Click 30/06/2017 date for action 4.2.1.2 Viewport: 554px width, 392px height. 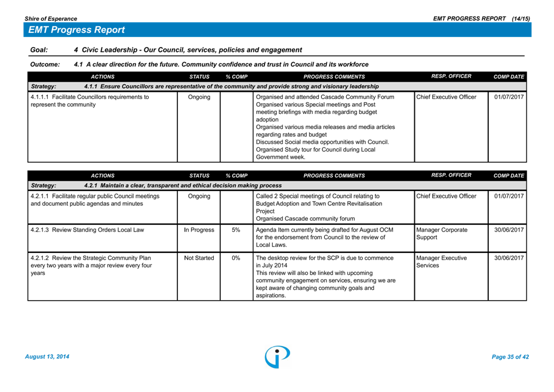click(509, 258)
